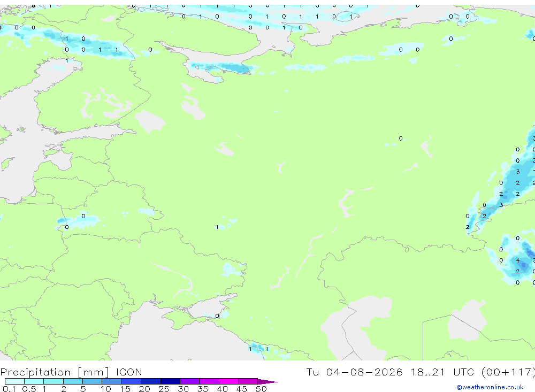Image resolution: width=535 pixels, height=392 pixels.
Task: Click the 0.5–1 mm legend color swatch
Action: pos(34,381)
